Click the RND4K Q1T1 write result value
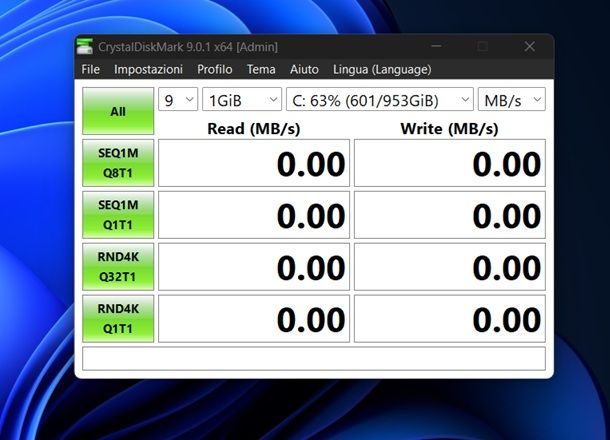This screenshot has height=440, width=610. 450,318
